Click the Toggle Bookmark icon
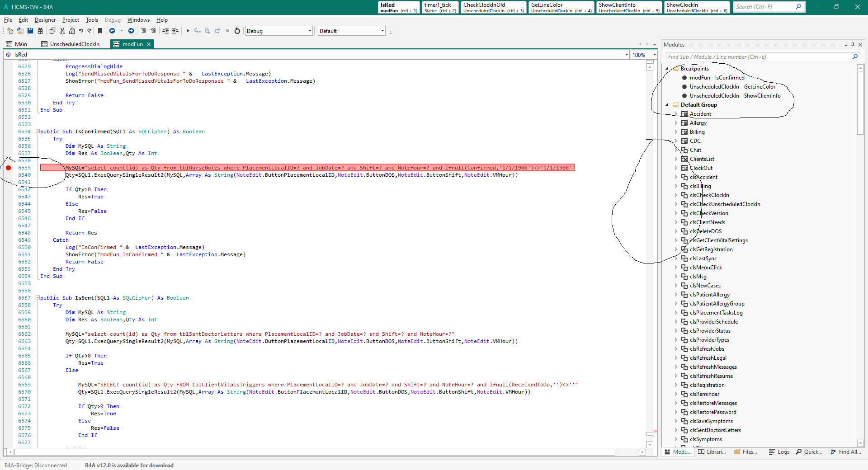This screenshot has width=868, height=470. (x=100, y=31)
